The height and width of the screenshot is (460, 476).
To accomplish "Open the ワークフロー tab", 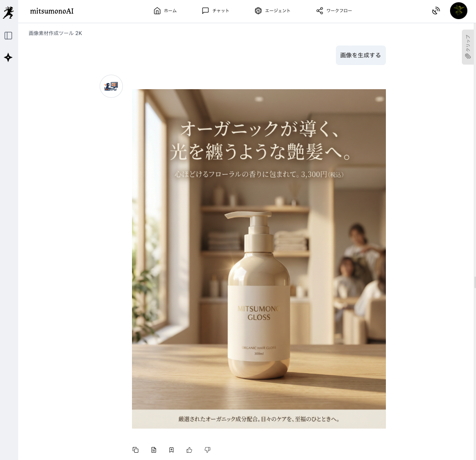I will [x=334, y=10].
